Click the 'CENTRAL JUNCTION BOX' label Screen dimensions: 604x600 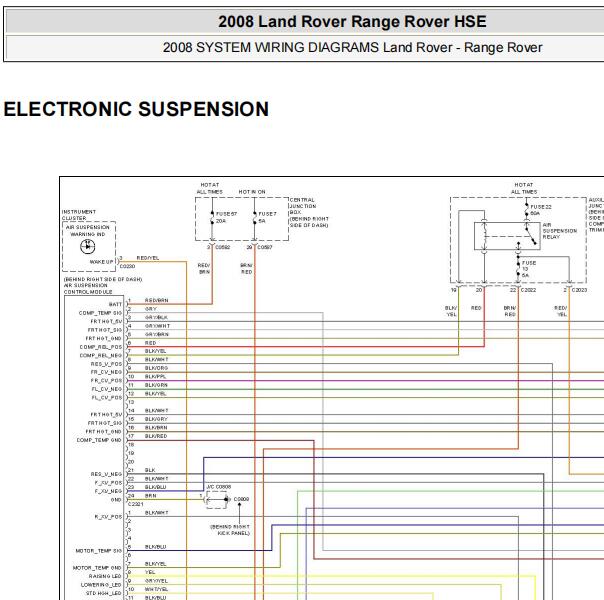pyautogui.click(x=303, y=206)
